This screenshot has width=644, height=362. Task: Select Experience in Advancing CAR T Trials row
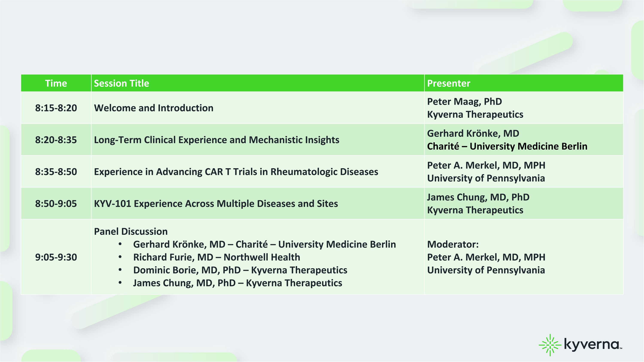click(322, 172)
